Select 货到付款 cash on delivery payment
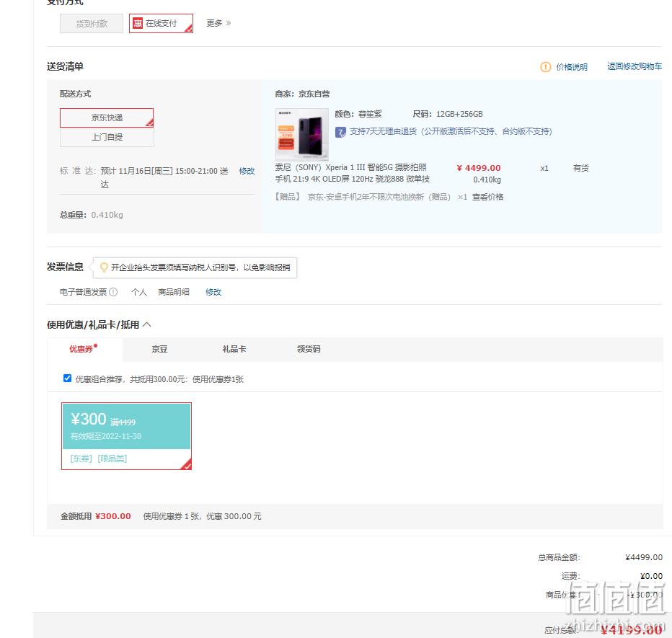This screenshot has width=672, height=638. pyautogui.click(x=92, y=24)
